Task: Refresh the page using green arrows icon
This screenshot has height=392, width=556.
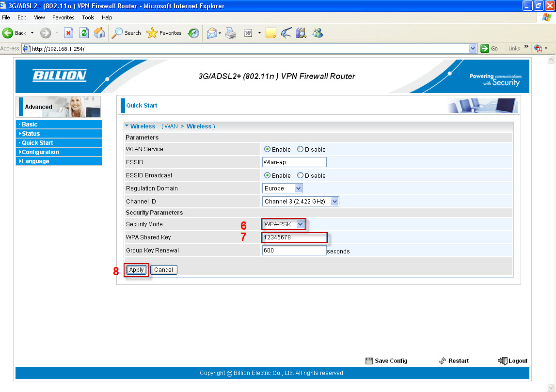Action: click(x=84, y=33)
